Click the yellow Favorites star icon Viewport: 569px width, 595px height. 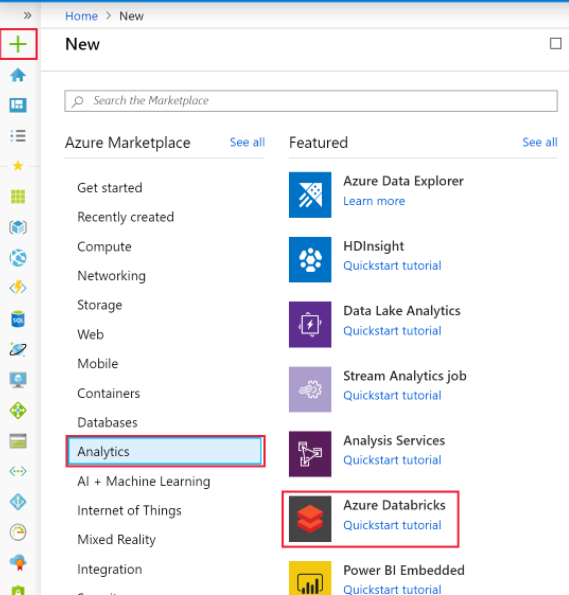[x=18, y=165]
